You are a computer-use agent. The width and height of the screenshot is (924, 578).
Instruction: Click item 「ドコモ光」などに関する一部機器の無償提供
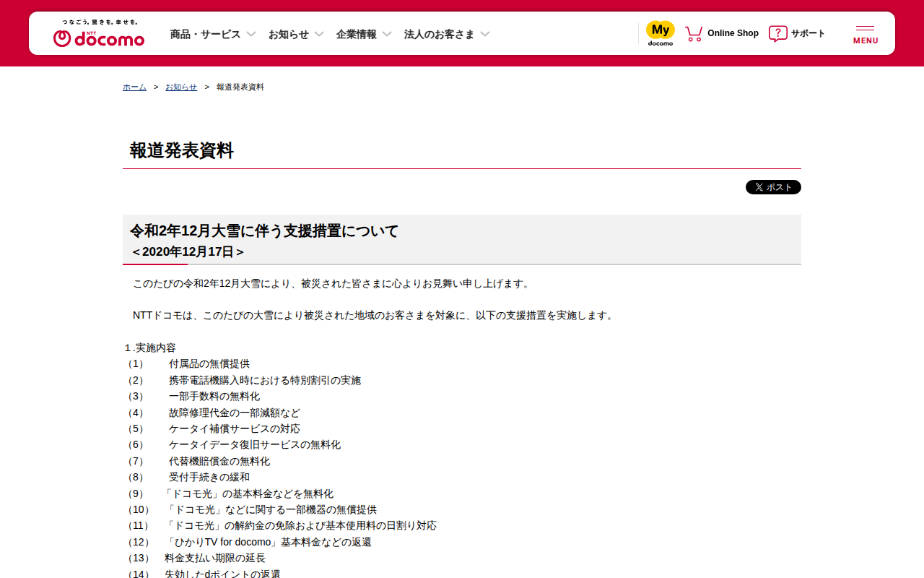(x=271, y=509)
